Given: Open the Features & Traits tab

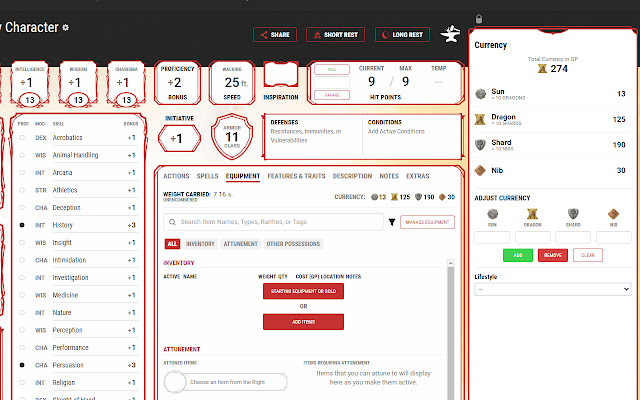Looking at the screenshot, I should (296, 176).
